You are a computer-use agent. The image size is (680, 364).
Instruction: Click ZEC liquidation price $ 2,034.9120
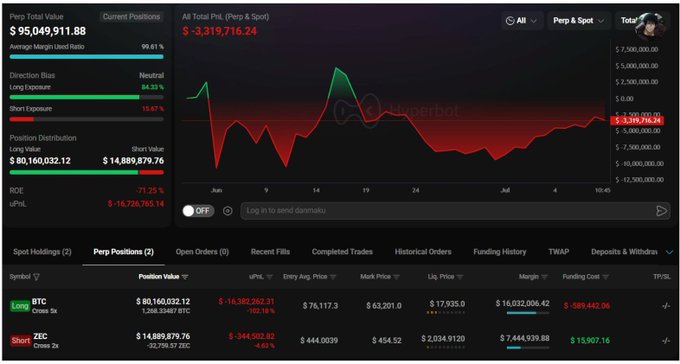coord(443,338)
